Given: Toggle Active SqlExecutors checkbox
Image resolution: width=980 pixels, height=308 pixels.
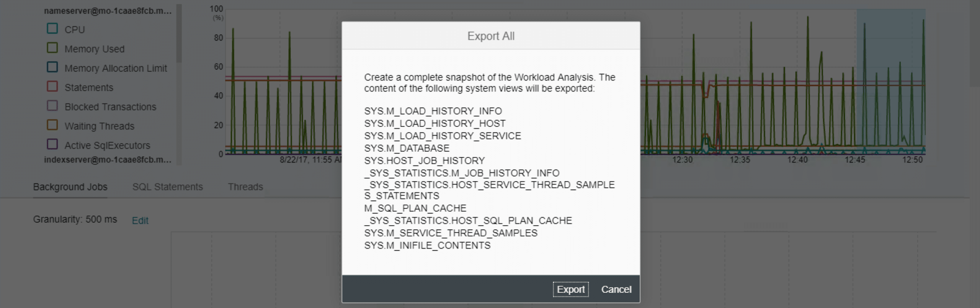Looking at the screenshot, I should tap(52, 144).
